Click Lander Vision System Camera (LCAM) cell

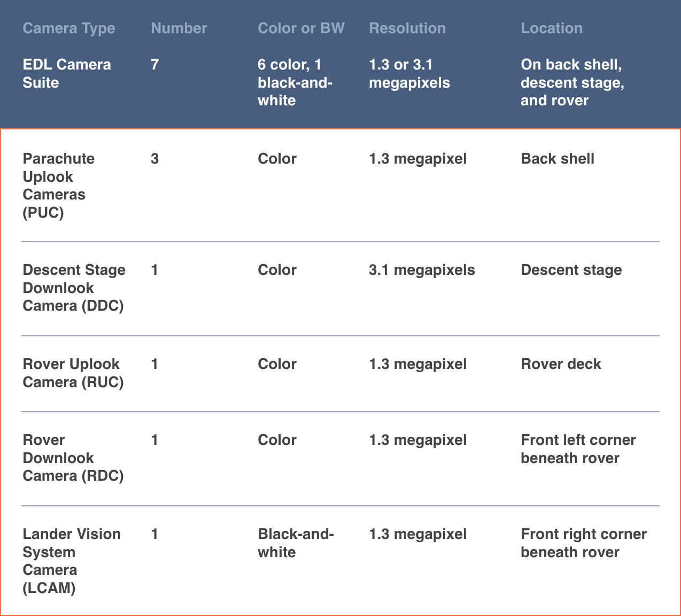(x=72, y=561)
